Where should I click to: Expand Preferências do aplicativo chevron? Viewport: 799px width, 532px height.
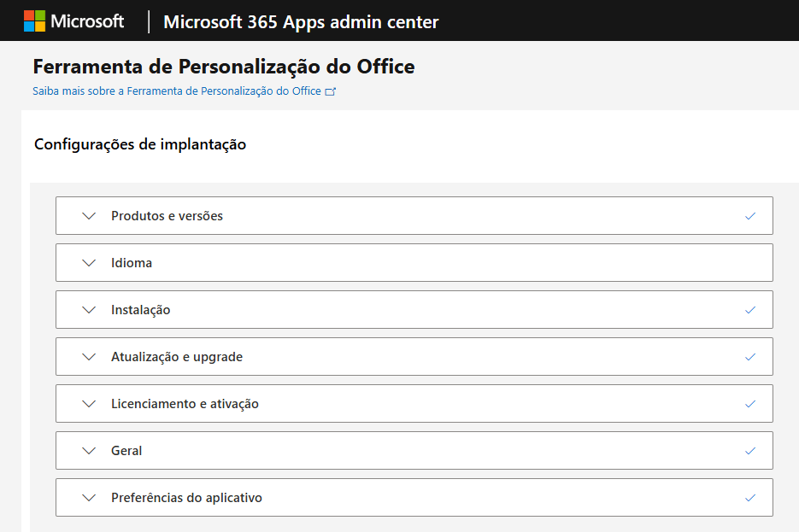coord(89,497)
